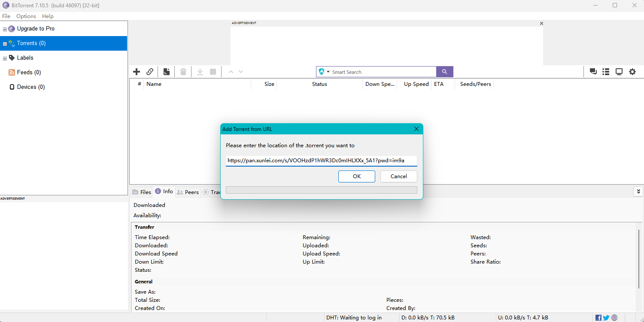Open the Twitter icon in status bar

pyautogui.click(x=606, y=318)
